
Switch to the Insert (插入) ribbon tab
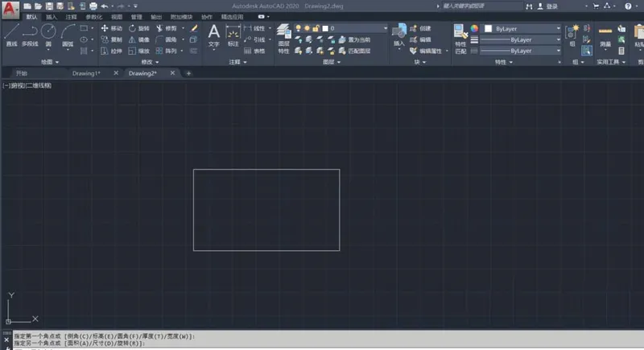pos(52,17)
